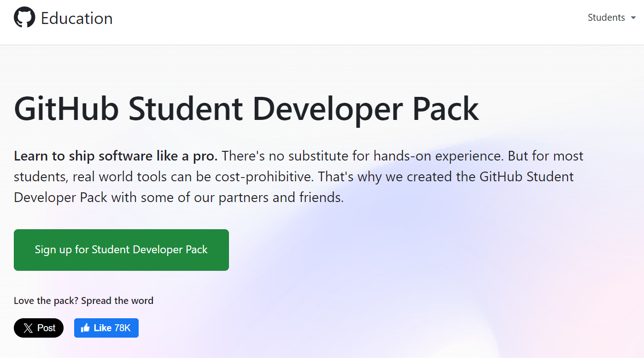Screen dimensions: 644x363
Task: Open the Education navigation link
Action: coord(77,18)
